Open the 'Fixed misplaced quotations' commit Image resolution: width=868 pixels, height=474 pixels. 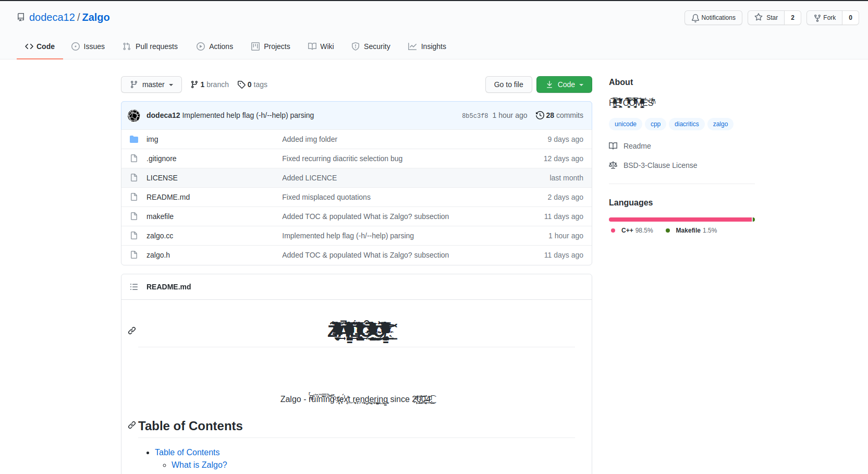point(326,197)
